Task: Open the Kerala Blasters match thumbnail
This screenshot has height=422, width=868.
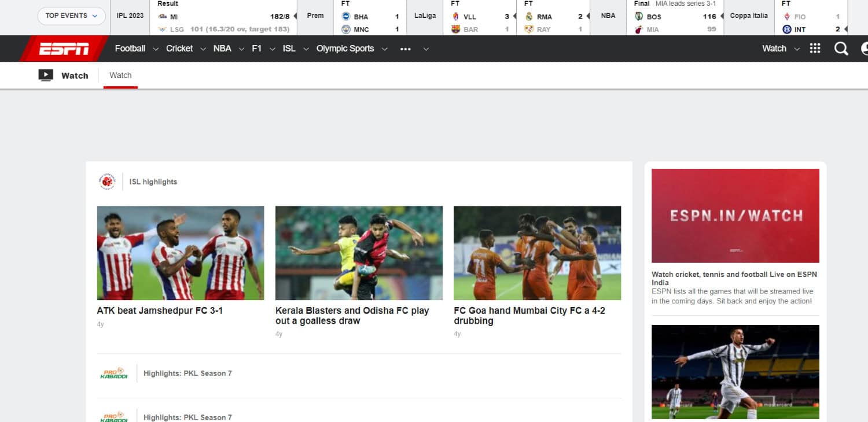Action: tap(359, 253)
